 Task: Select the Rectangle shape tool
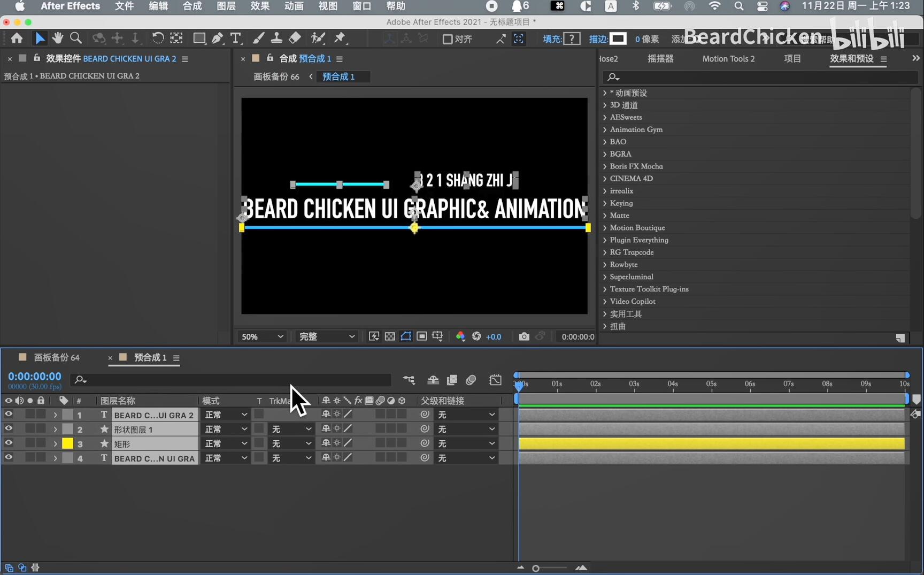(199, 38)
